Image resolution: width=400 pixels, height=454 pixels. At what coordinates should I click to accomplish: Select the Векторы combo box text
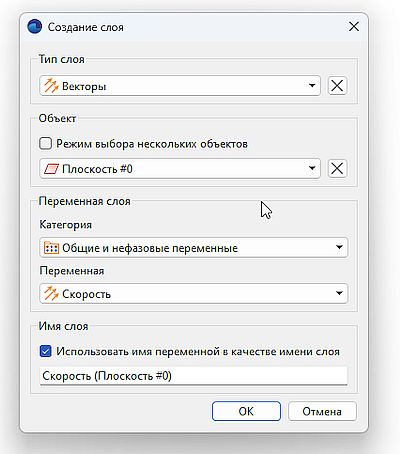coord(84,86)
